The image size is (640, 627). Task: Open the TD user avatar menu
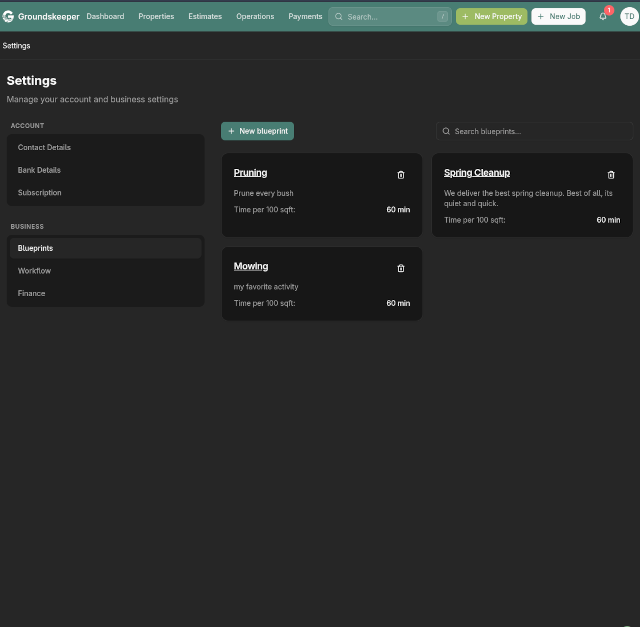tap(628, 16)
